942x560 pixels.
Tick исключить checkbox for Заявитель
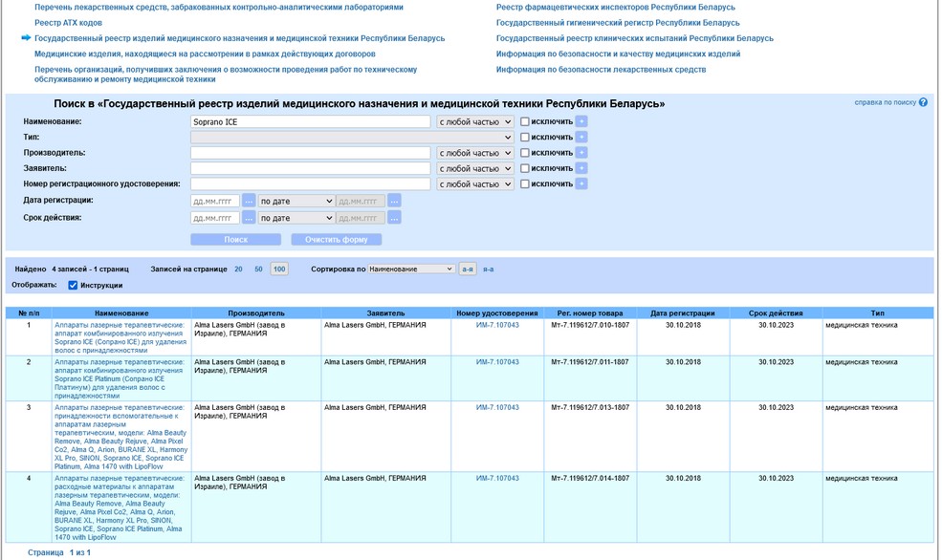(x=524, y=168)
